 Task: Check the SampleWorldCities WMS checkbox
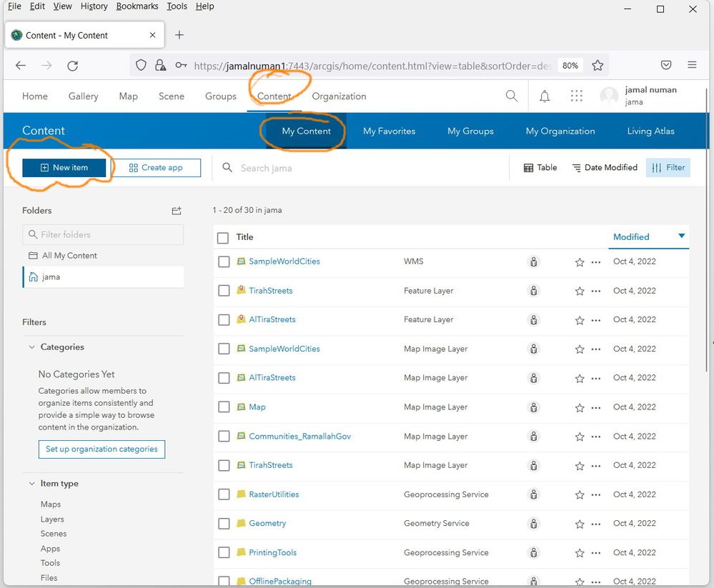tap(224, 261)
